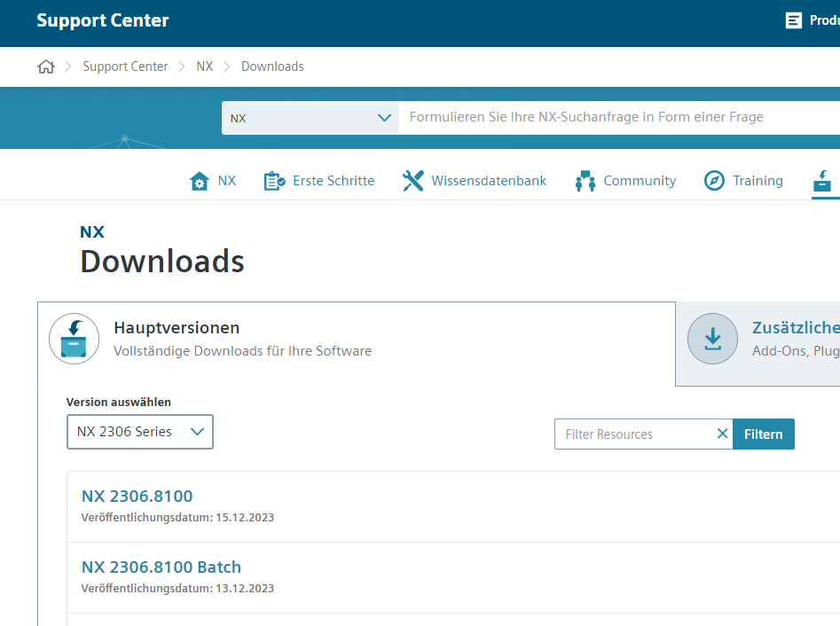This screenshot has height=626, width=840.
Task: Select the Hauptversionen section heading
Action: (x=177, y=328)
